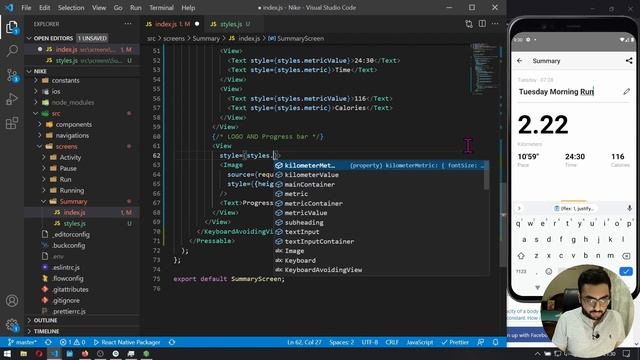Viewport: 640px width, 360px height.
Task: Open errors and warnings in status bar
Action: click(x=72, y=342)
